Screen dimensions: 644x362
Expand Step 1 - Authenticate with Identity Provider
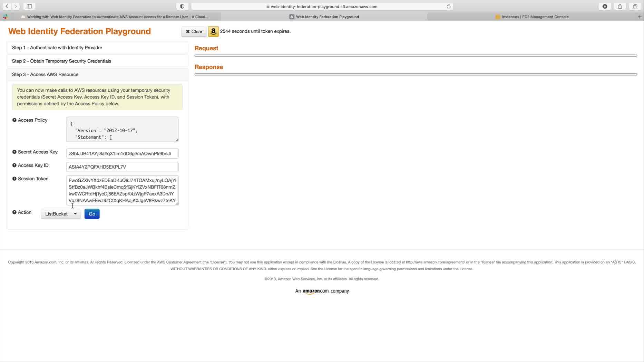[97, 48]
